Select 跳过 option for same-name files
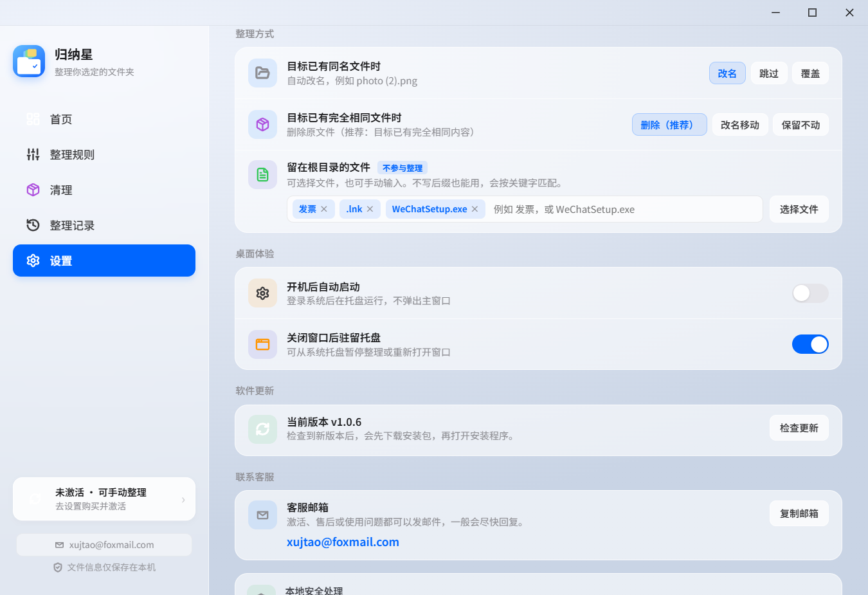 [769, 73]
